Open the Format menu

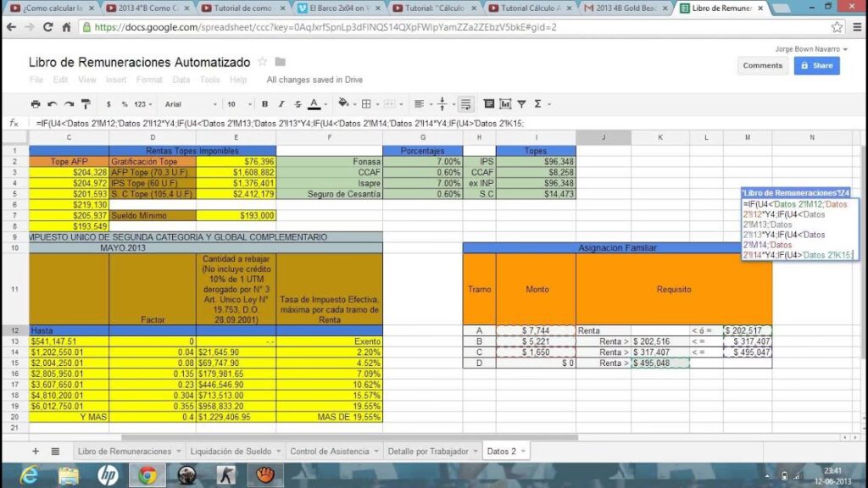coord(149,80)
